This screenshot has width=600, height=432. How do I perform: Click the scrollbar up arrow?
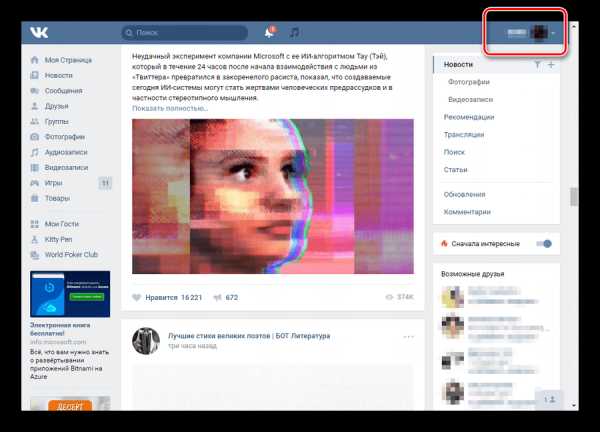tap(574, 27)
